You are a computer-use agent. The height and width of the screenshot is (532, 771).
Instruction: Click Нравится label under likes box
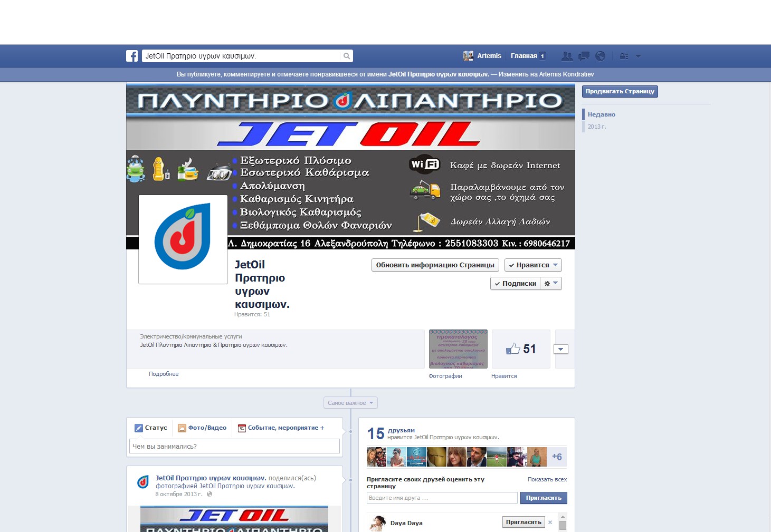504,376
